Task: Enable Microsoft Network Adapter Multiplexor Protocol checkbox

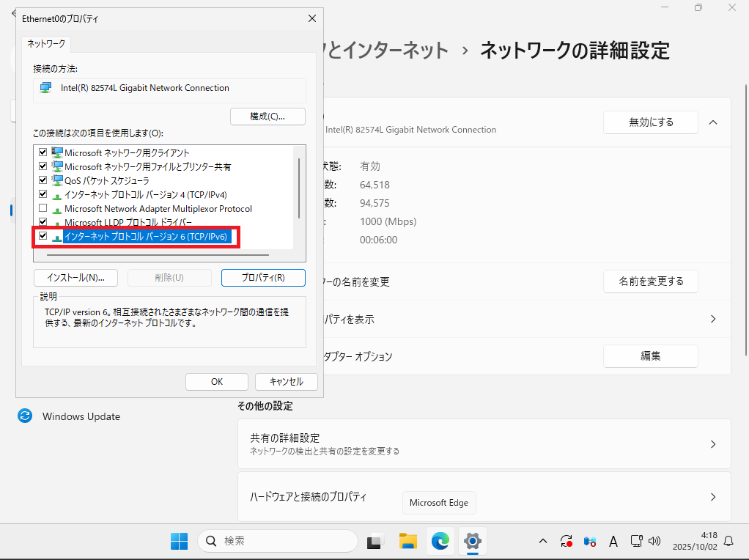Action: coord(43,208)
